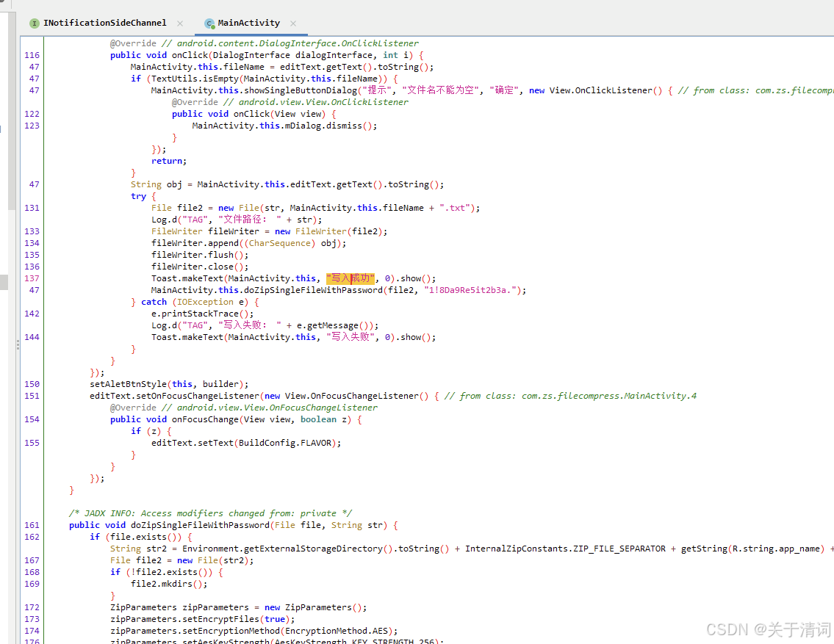This screenshot has height=644, width=834.
Task: Click the setAletBtnStyle method call
Action: click(128, 384)
